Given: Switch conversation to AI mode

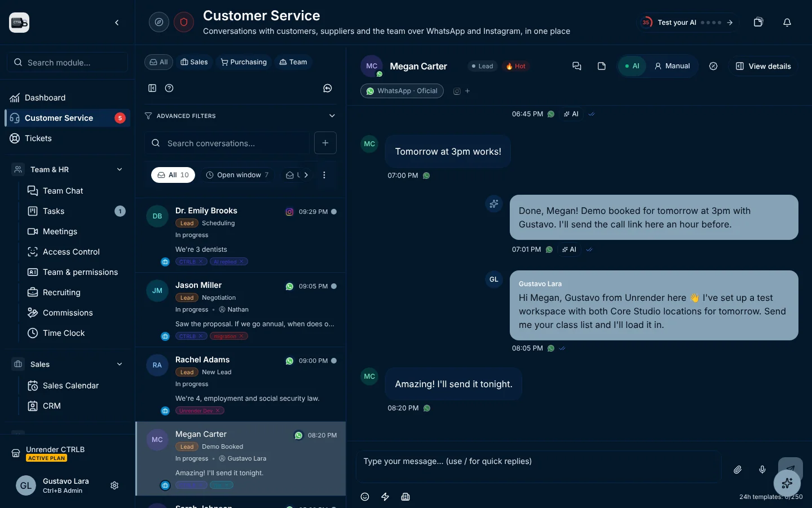Looking at the screenshot, I should click(x=632, y=66).
